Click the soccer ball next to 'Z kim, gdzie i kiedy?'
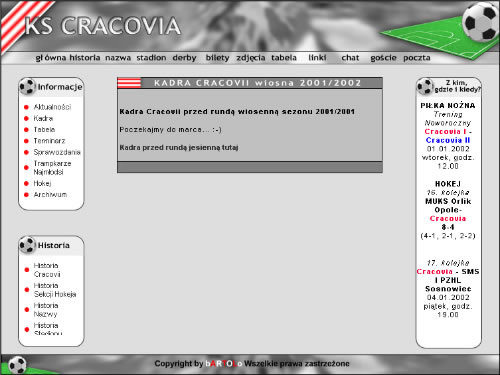Image resolution: width=500 pixels, height=375 pixels. click(425, 86)
